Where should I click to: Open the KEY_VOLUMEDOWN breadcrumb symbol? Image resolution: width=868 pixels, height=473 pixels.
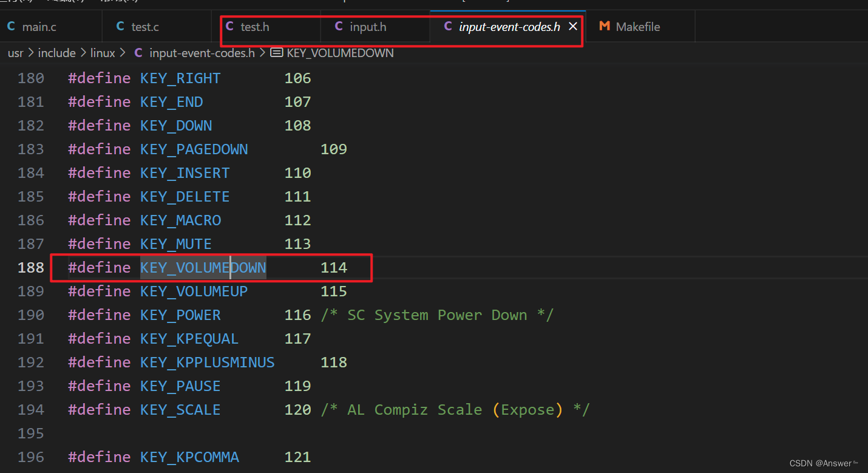pos(340,53)
